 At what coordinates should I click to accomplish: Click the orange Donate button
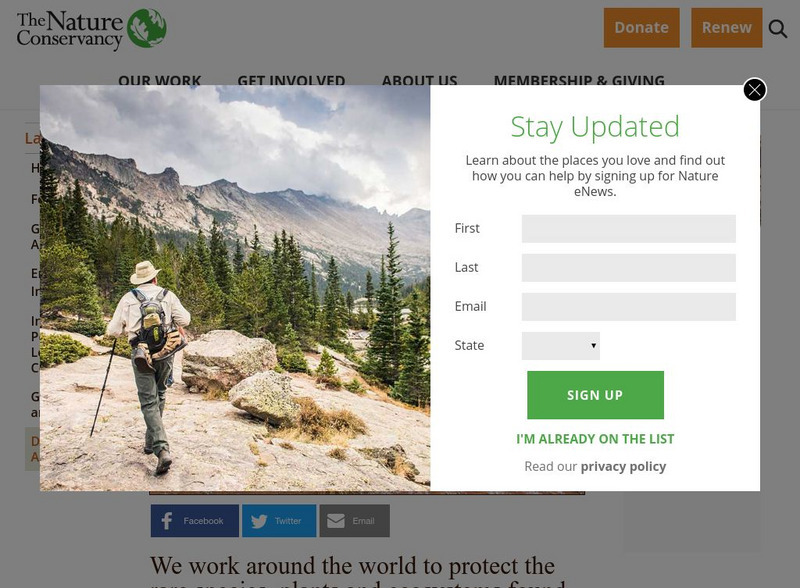click(641, 28)
